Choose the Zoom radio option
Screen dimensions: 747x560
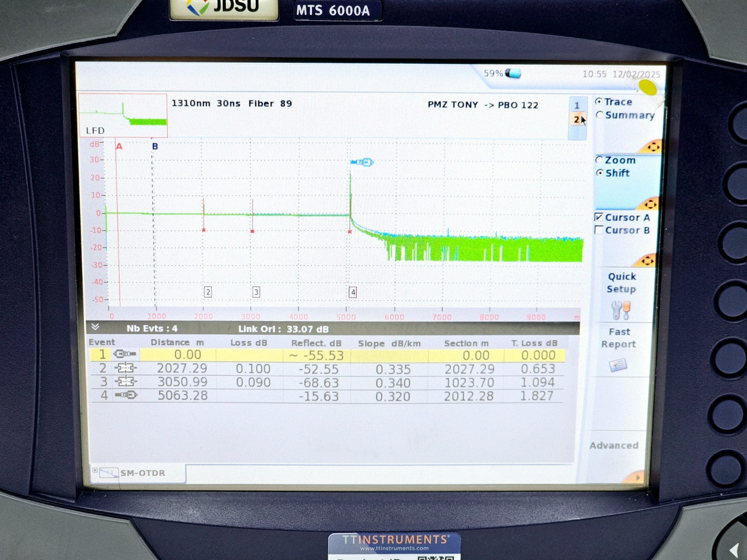[599, 160]
